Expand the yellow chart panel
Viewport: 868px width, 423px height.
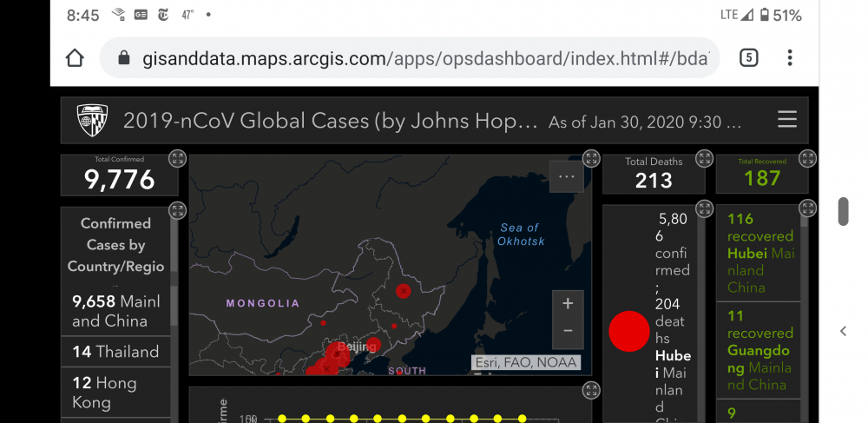tap(591, 390)
